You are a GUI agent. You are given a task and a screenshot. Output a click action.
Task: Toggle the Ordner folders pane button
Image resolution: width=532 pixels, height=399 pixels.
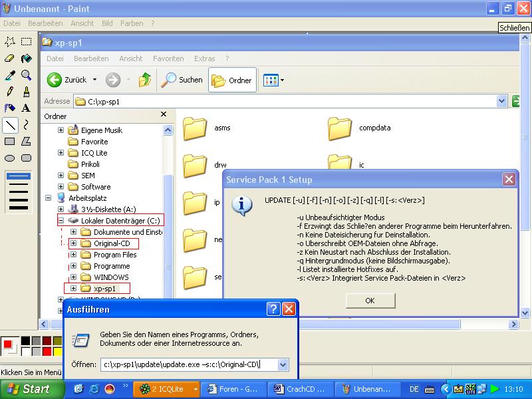point(232,80)
